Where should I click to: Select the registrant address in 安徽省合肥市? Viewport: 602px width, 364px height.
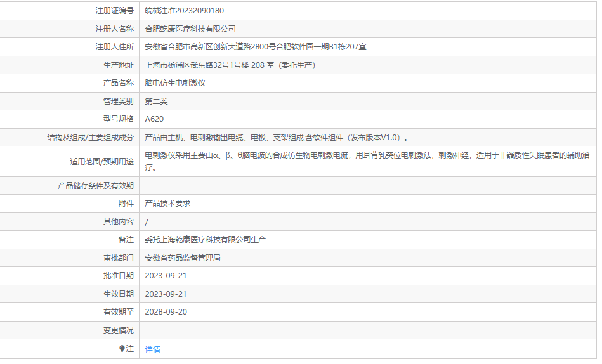tap(255, 47)
